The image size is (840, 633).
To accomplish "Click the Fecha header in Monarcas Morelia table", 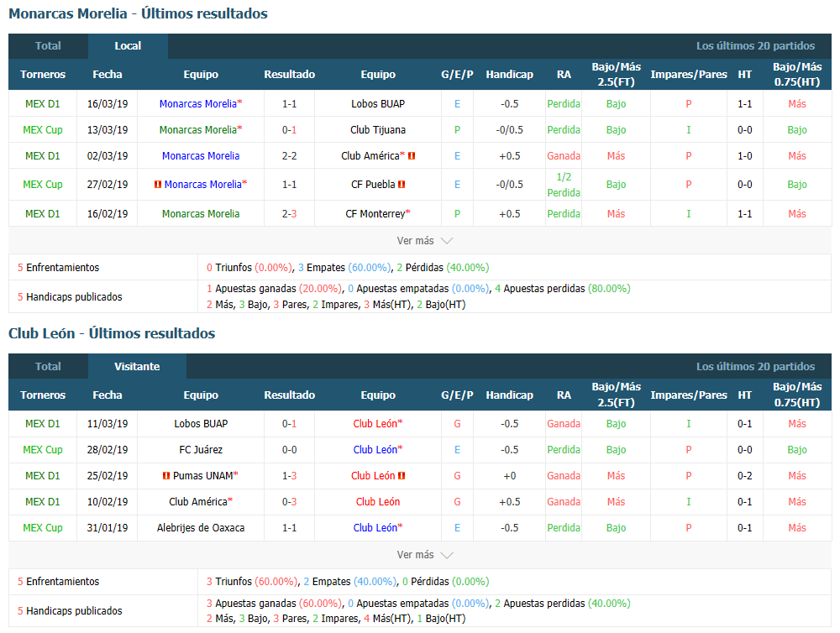I will click(x=108, y=75).
